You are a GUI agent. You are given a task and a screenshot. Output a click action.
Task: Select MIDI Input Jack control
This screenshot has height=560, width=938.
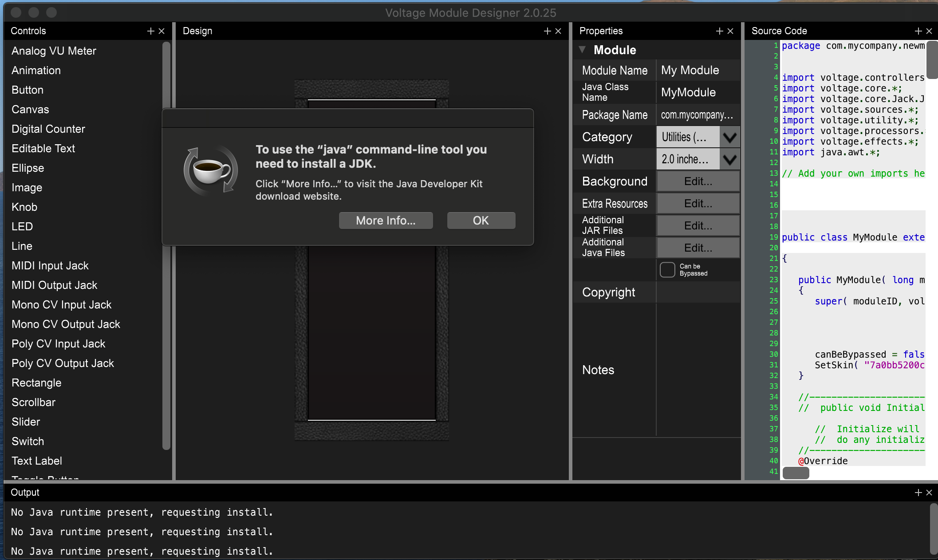click(x=50, y=266)
